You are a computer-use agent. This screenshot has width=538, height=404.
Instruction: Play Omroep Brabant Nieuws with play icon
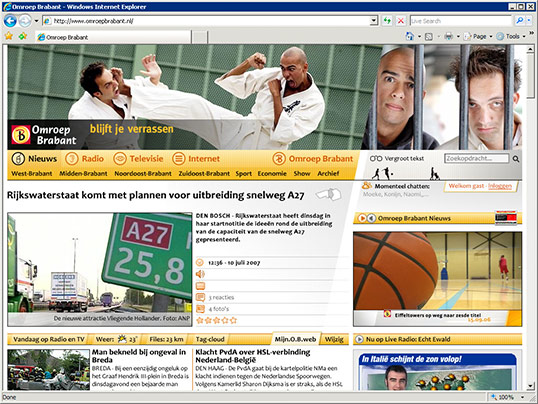[x=362, y=218]
